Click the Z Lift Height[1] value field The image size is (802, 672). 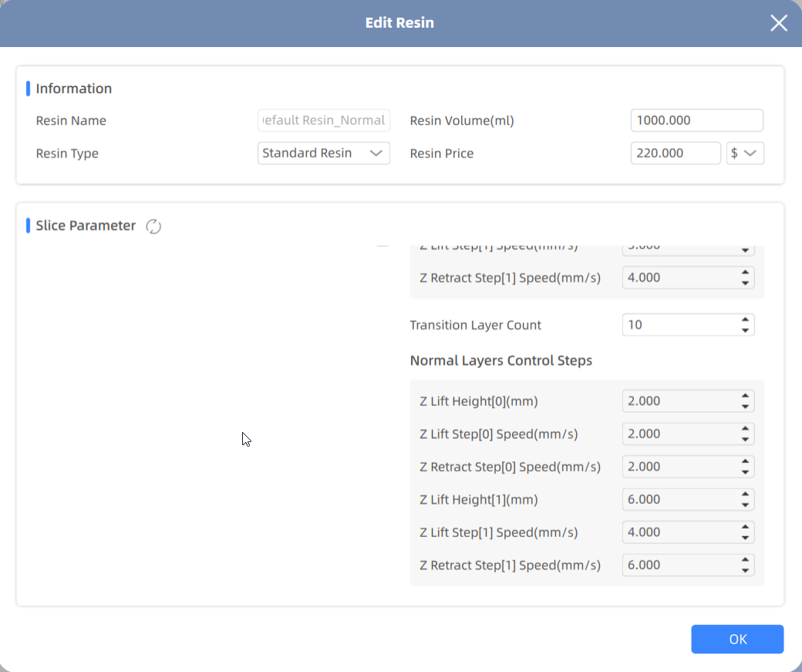[x=679, y=499]
